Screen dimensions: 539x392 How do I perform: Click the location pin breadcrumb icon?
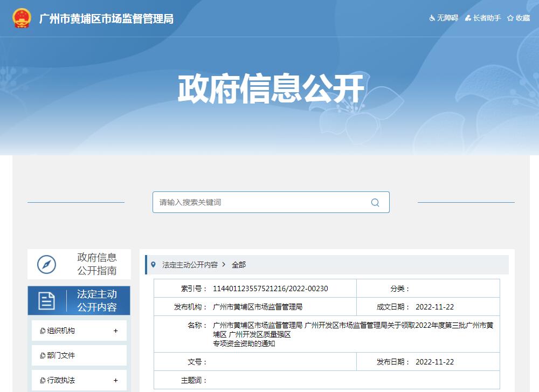point(153,265)
